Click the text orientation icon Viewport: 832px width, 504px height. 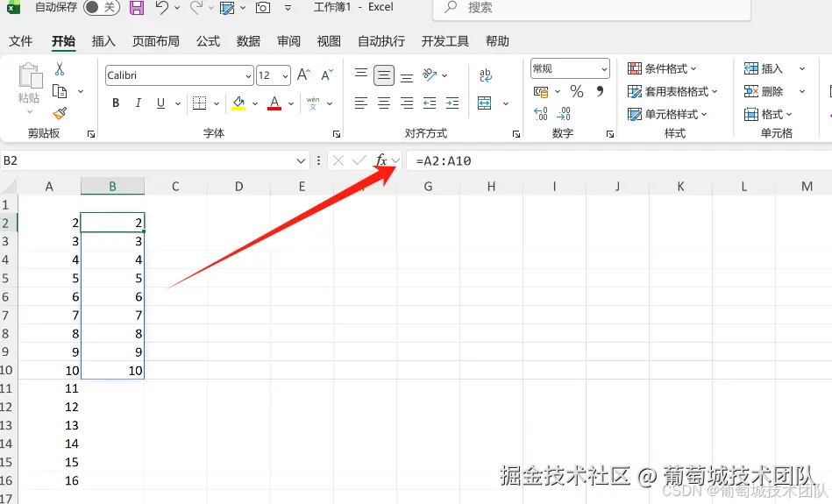[430, 75]
